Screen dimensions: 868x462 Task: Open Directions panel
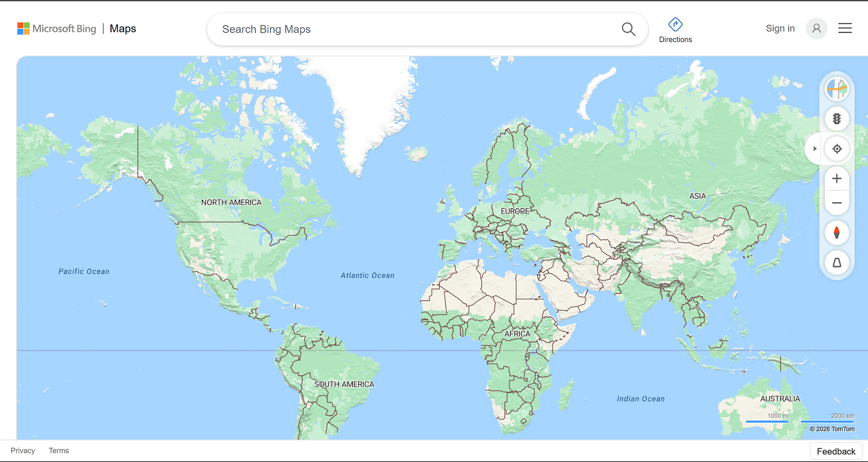pyautogui.click(x=675, y=30)
